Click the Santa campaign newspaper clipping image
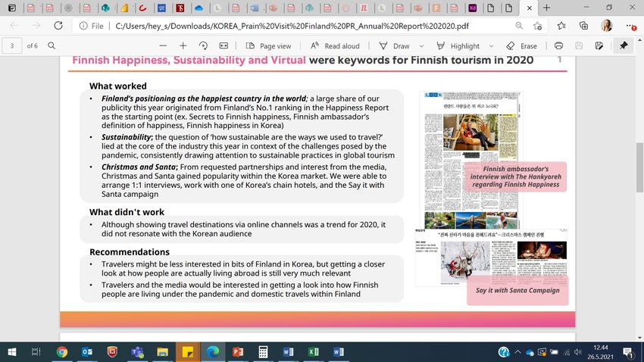Screen dimensions: 644x362 pos(491,257)
